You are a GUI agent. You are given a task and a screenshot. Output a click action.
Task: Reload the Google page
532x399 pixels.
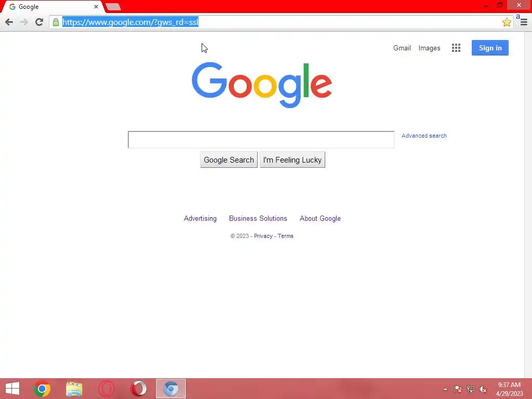pyautogui.click(x=39, y=22)
